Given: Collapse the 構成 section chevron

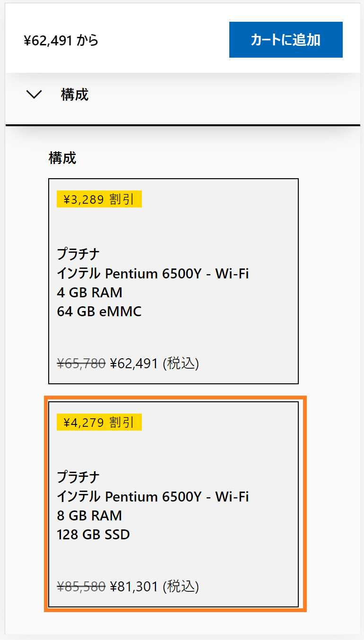Looking at the screenshot, I should click(x=34, y=95).
